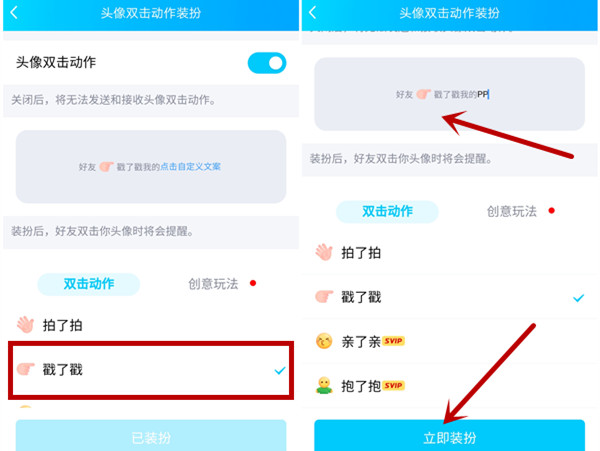This screenshot has height=451, width=600.
Task: Open the 创意玩法 tab on left screen
Action: point(213,284)
